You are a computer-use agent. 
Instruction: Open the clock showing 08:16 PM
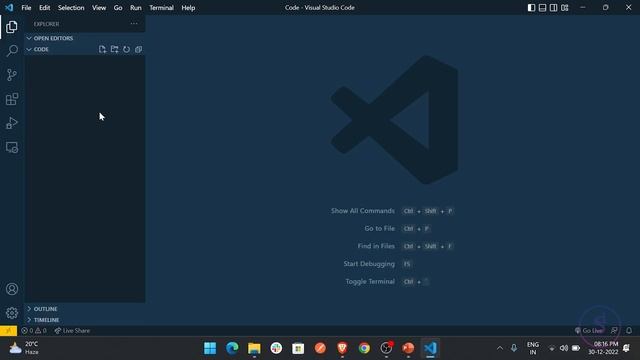pyautogui.click(x=603, y=348)
